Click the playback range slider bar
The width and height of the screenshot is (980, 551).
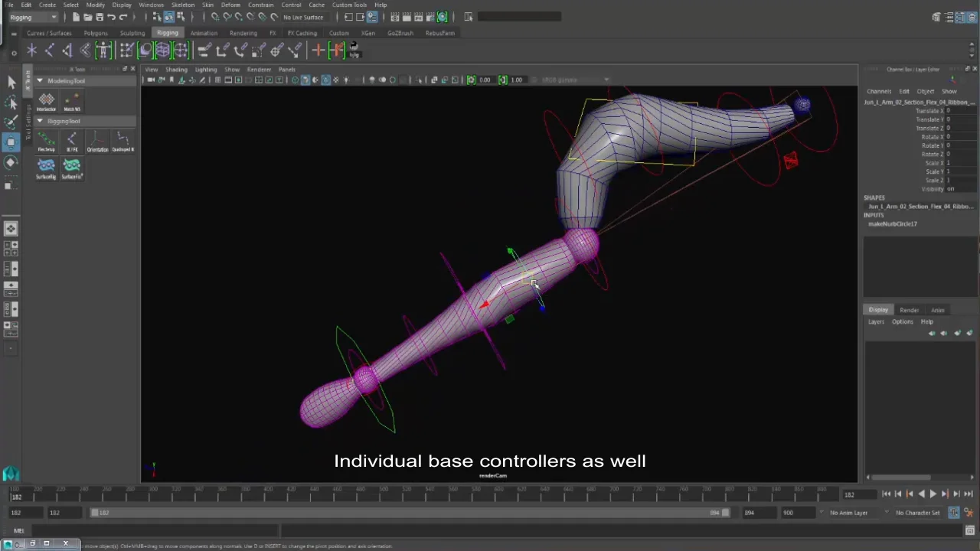point(410,513)
